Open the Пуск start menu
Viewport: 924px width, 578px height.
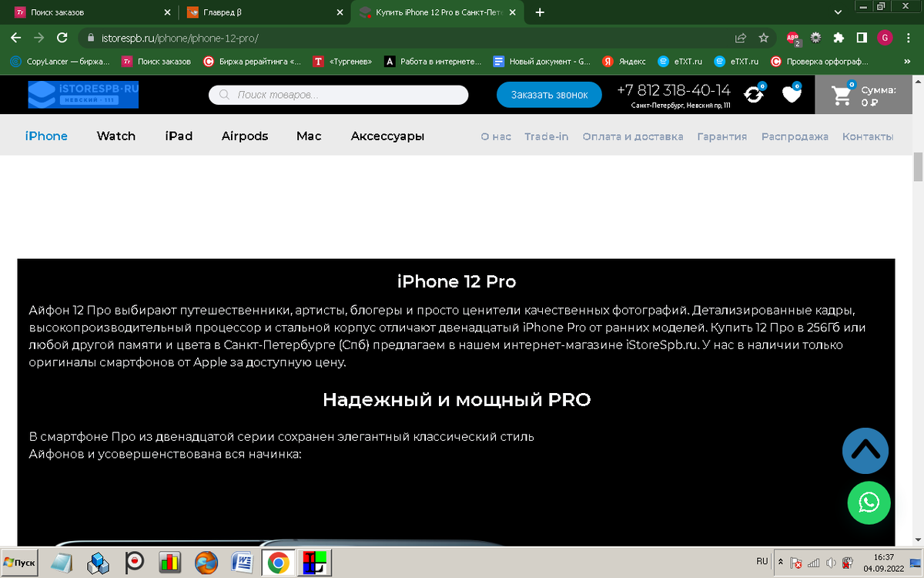click(19, 563)
